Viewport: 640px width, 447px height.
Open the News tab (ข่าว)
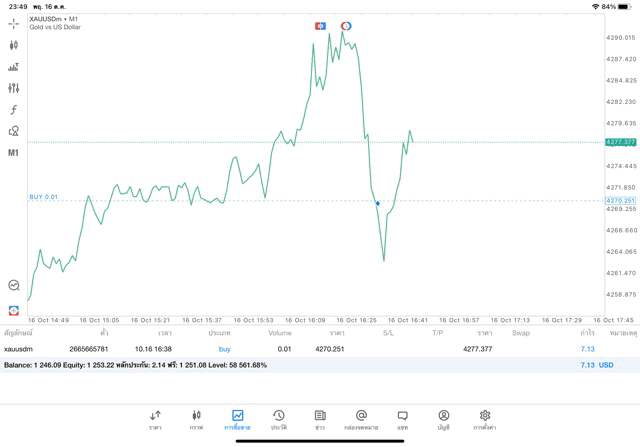[x=320, y=419]
